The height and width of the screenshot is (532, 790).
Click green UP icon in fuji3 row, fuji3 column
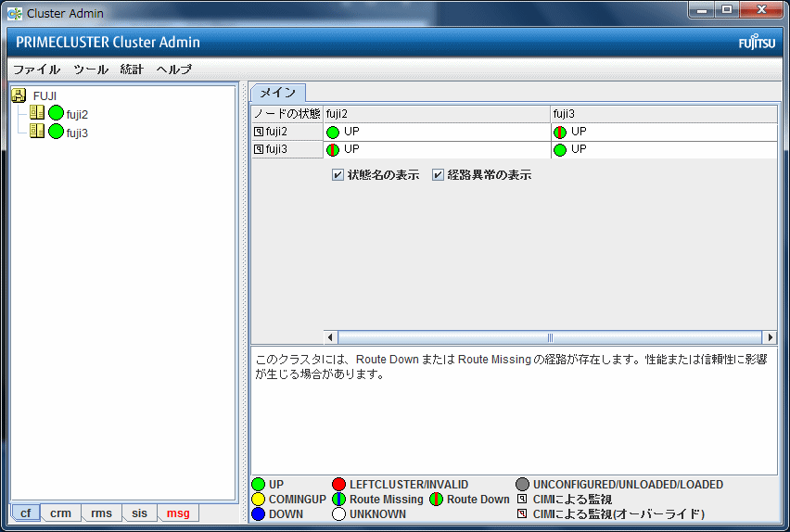pyautogui.click(x=560, y=149)
